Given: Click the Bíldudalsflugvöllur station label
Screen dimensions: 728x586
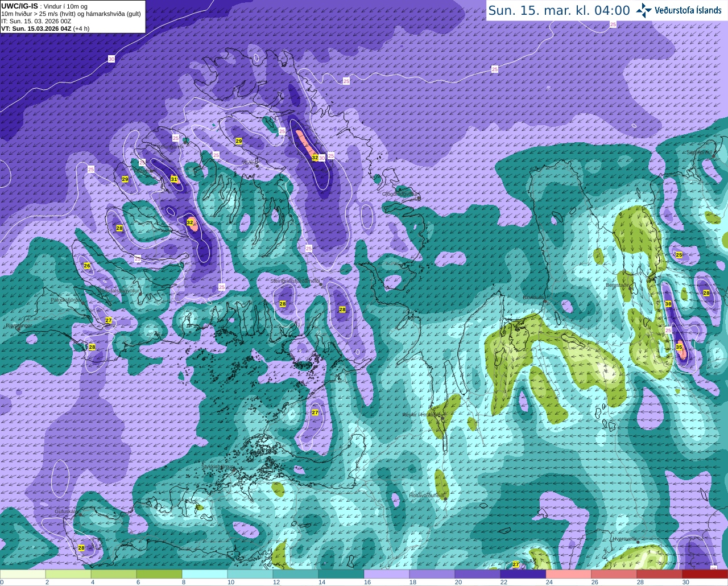Looking at the screenshot, I should 118,290.
